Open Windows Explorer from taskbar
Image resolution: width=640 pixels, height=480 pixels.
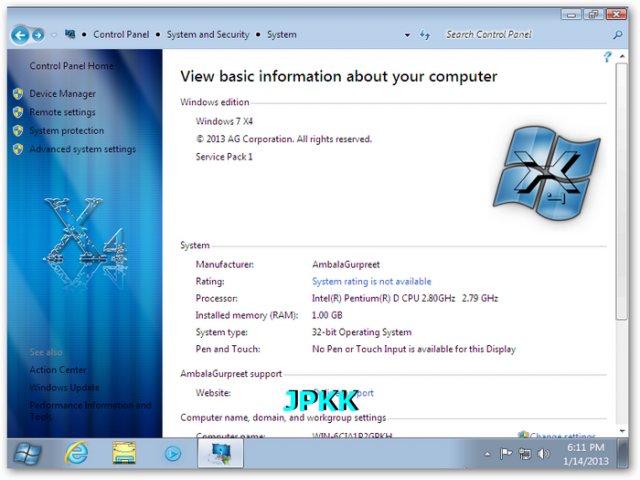[x=124, y=453]
